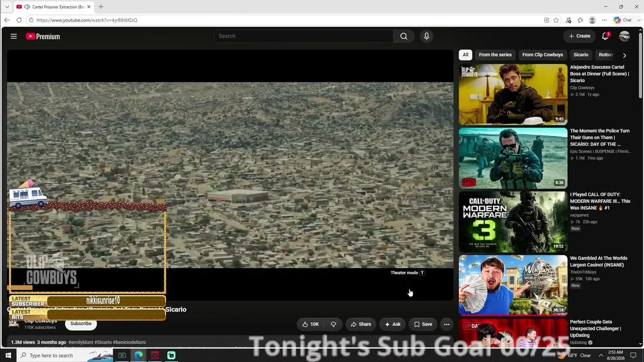
Task: Save this video to a playlist
Action: 423,324
